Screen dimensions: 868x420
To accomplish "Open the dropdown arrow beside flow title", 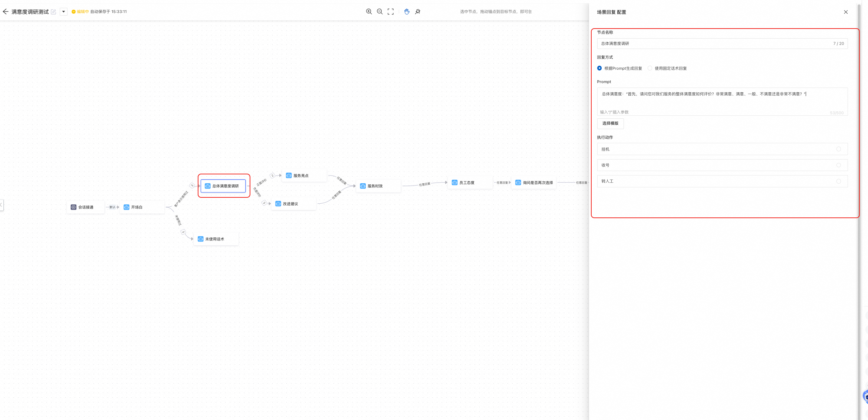I will click(63, 12).
